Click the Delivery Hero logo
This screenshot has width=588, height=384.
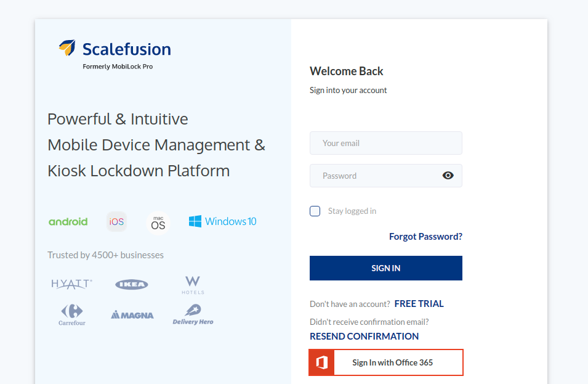click(193, 314)
